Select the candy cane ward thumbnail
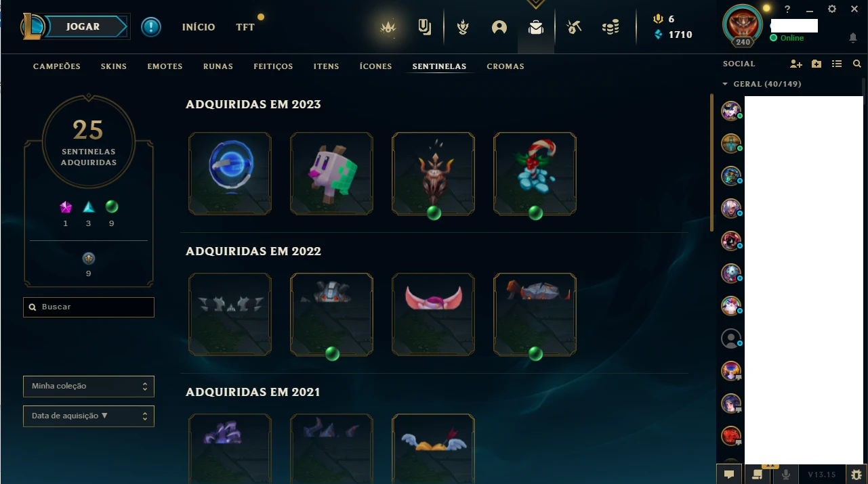The image size is (868, 484). [x=535, y=174]
